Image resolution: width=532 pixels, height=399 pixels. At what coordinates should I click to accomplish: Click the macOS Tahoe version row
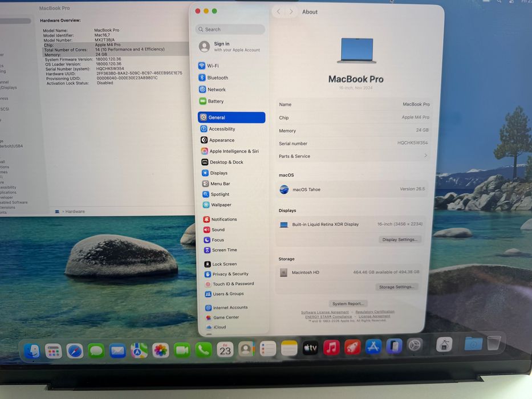pos(352,189)
